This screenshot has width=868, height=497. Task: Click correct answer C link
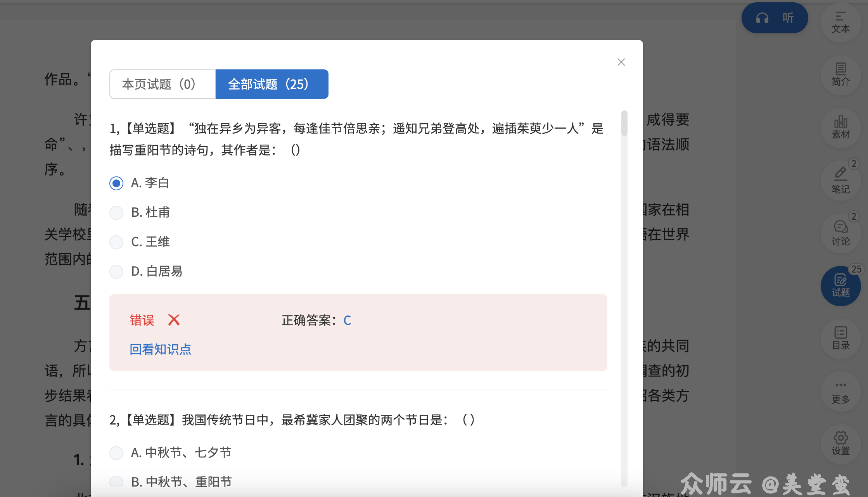347,320
